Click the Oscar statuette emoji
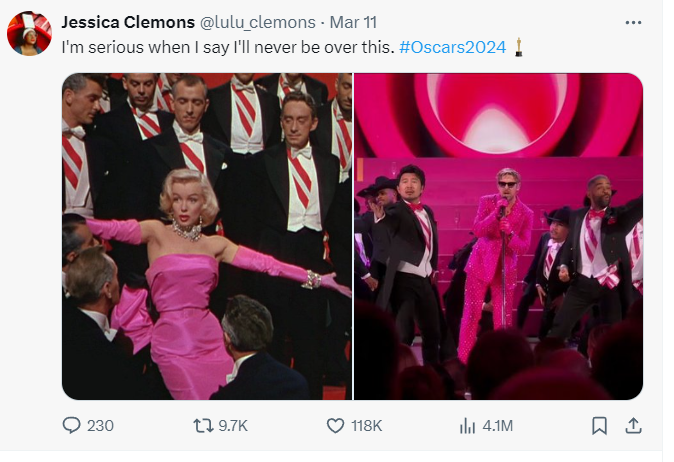The image size is (674, 462). [519, 47]
